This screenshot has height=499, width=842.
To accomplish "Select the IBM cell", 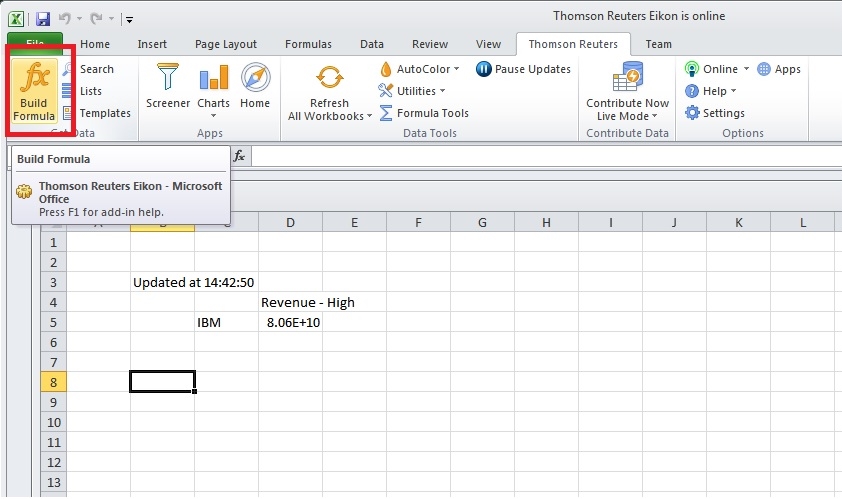I will coord(227,322).
